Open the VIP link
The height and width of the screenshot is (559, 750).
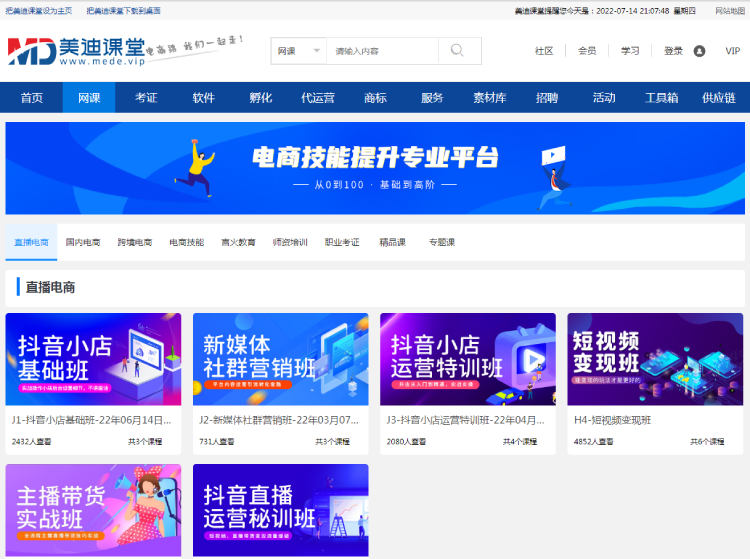pos(732,51)
